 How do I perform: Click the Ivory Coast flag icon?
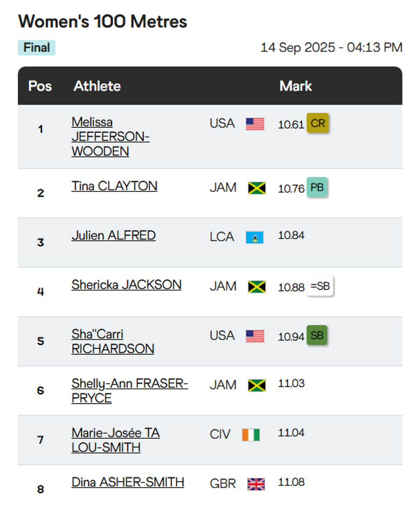click(251, 435)
